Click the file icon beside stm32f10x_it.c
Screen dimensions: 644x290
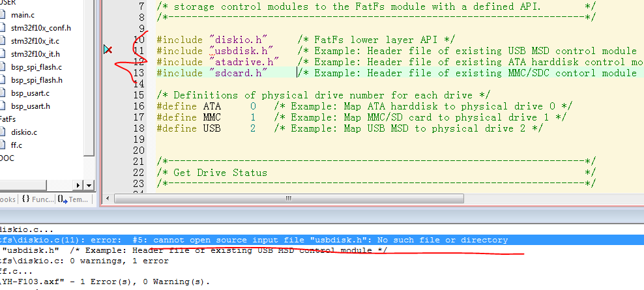click(x=3, y=41)
